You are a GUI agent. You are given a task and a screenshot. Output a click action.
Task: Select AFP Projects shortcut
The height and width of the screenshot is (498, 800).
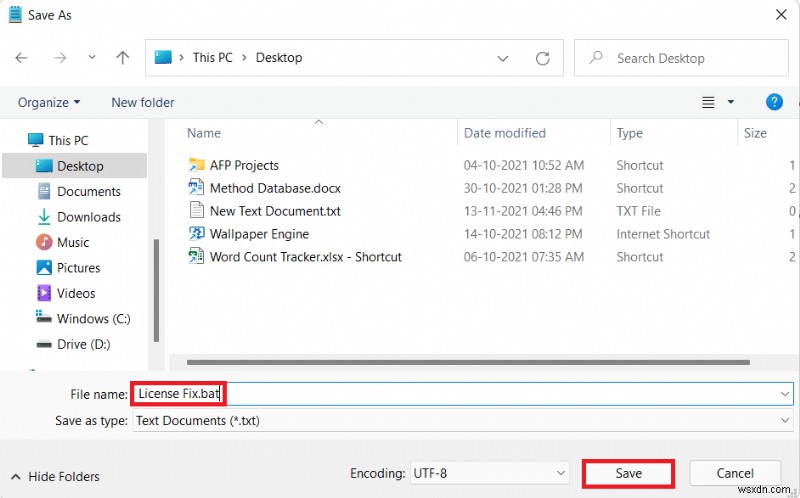(x=244, y=165)
